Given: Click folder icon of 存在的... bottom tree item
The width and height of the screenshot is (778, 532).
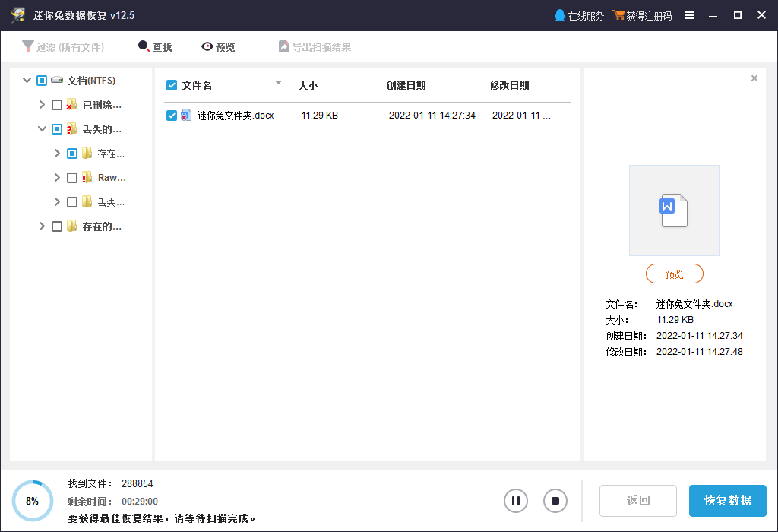Looking at the screenshot, I should tap(71, 226).
